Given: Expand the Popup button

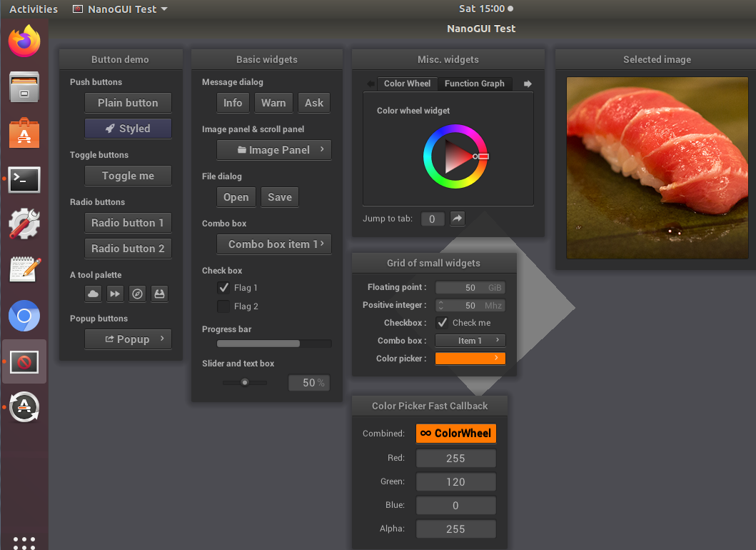Looking at the screenshot, I should [x=128, y=339].
